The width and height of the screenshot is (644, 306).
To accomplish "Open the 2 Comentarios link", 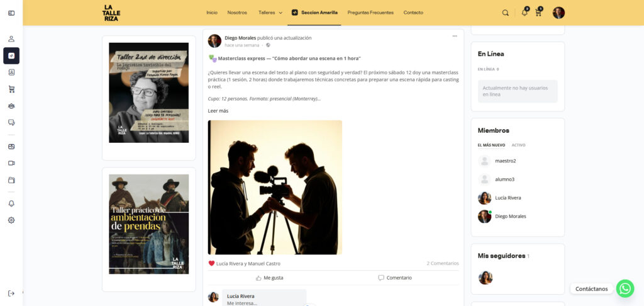I will pos(442,263).
